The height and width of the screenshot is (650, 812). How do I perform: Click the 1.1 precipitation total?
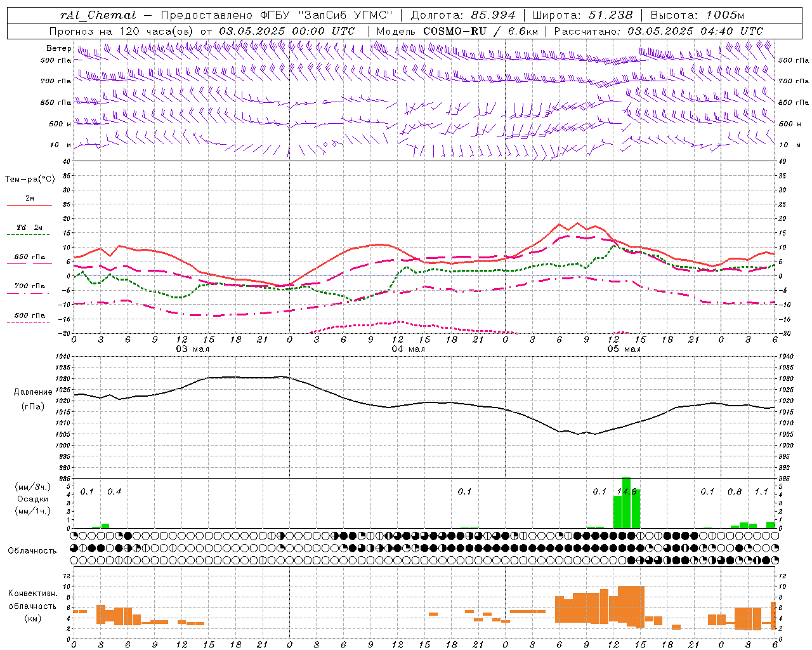[x=761, y=492]
